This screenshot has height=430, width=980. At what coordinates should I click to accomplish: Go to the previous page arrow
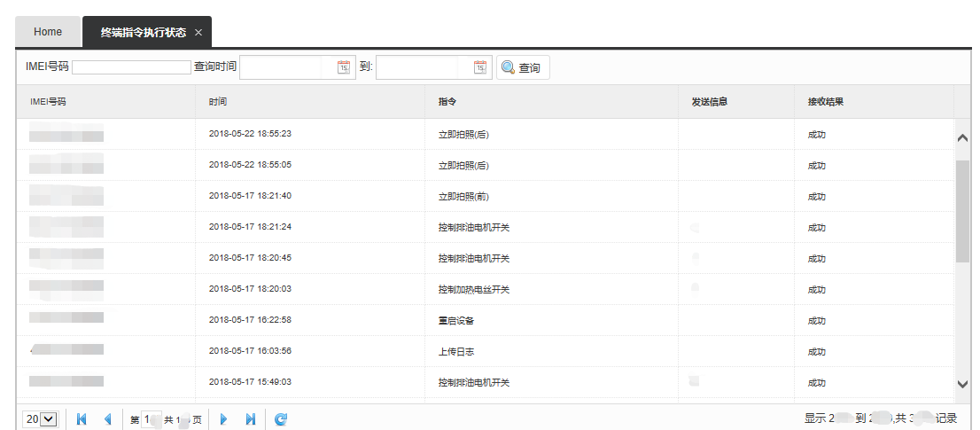[x=107, y=419]
